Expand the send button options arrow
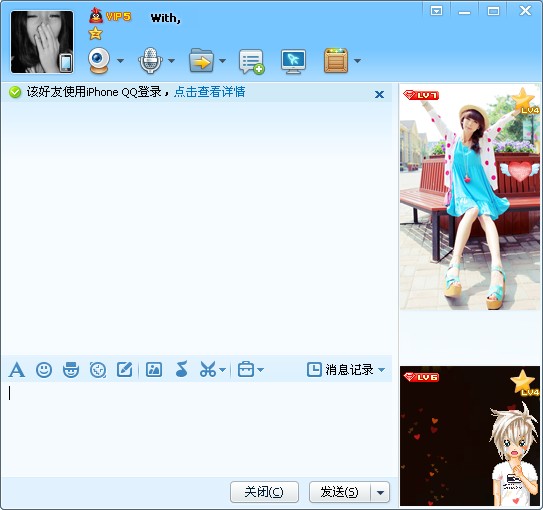 click(x=380, y=492)
